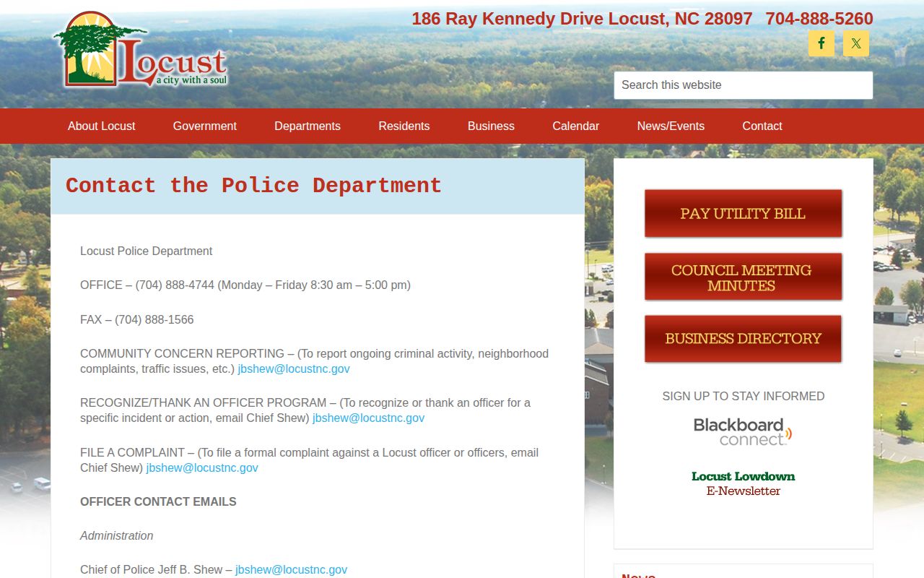924x578 pixels.
Task: Email the Community Concern Reporting address
Action: point(294,368)
